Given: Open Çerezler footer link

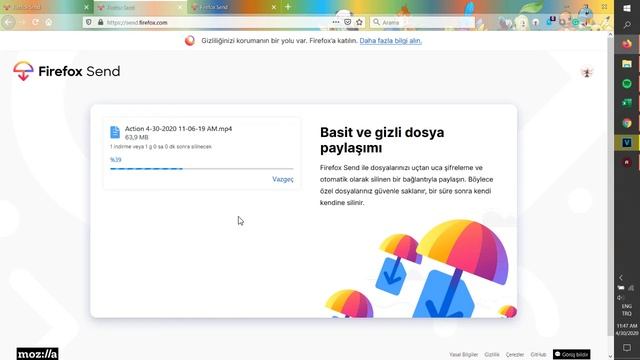Looking at the screenshot, I should (x=515, y=355).
